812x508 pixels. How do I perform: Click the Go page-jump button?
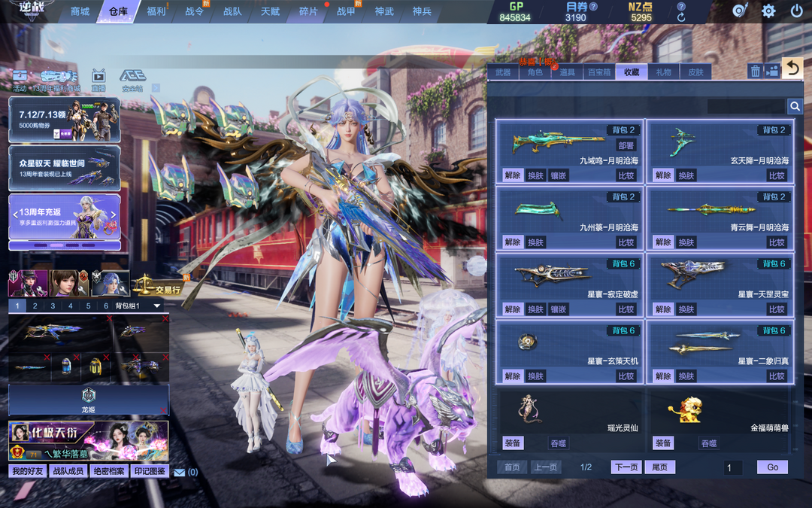773,467
